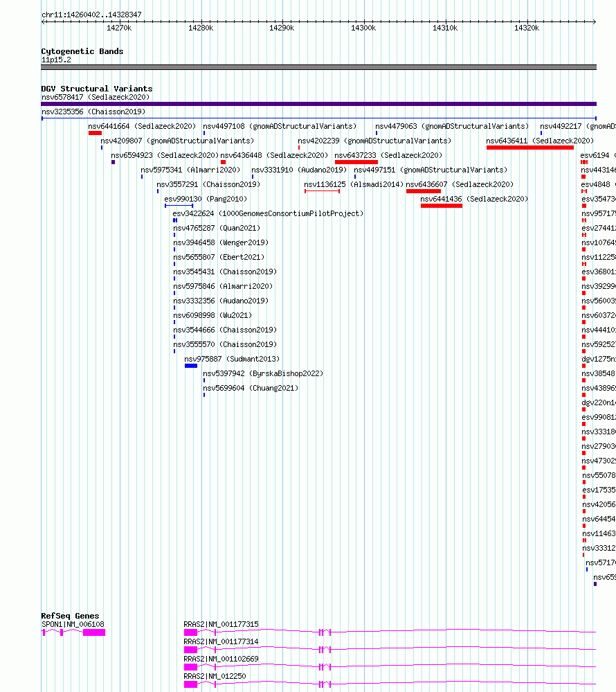
Task: Click nsv4497151 gnomAD variant label
Action: pyautogui.click(x=431, y=170)
